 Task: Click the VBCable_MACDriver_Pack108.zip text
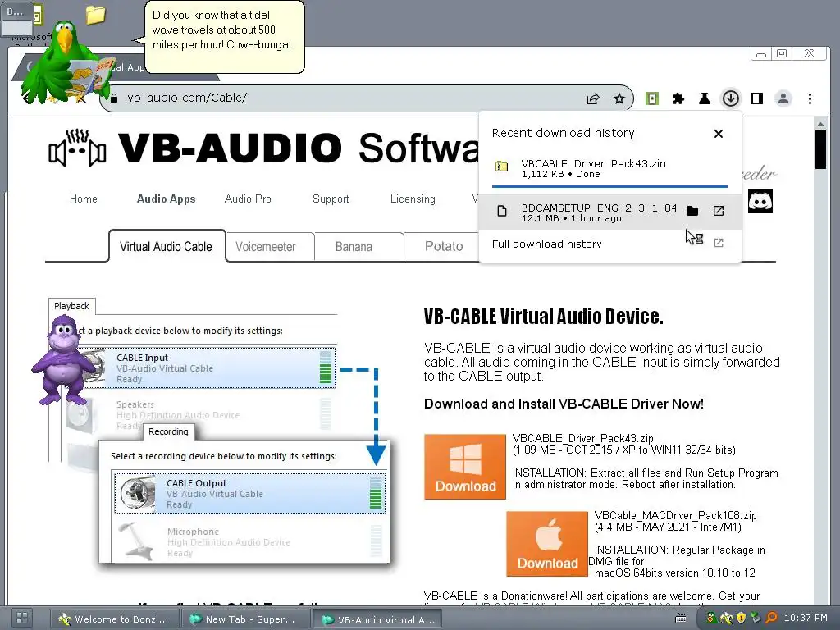tap(676, 515)
